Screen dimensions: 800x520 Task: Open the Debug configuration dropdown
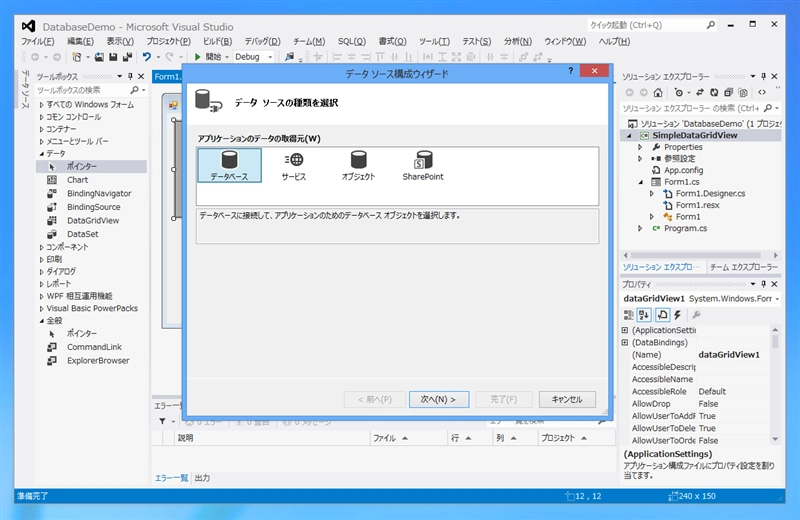pyautogui.click(x=270, y=57)
